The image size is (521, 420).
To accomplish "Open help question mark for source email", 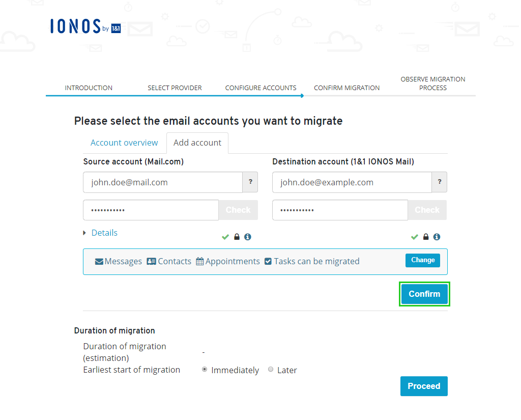I will 250,182.
